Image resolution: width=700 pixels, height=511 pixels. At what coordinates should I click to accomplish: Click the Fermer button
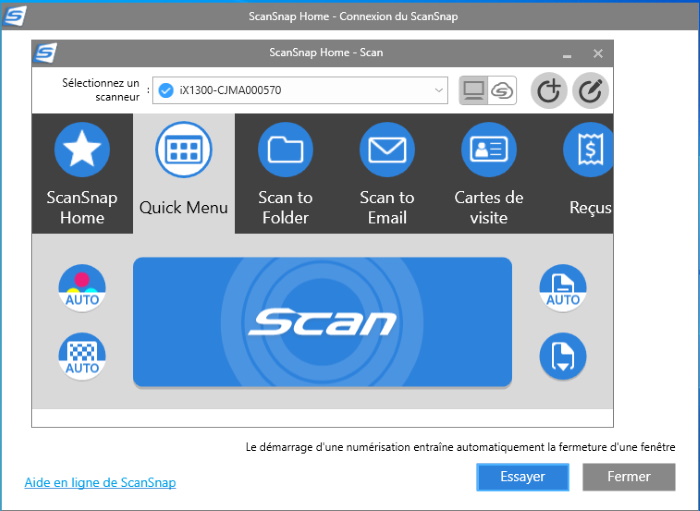pos(629,477)
